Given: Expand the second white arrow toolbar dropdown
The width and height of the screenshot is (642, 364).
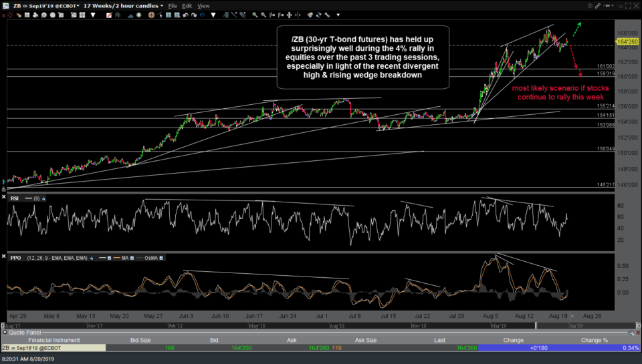Looking at the screenshot, I should pos(213,15).
